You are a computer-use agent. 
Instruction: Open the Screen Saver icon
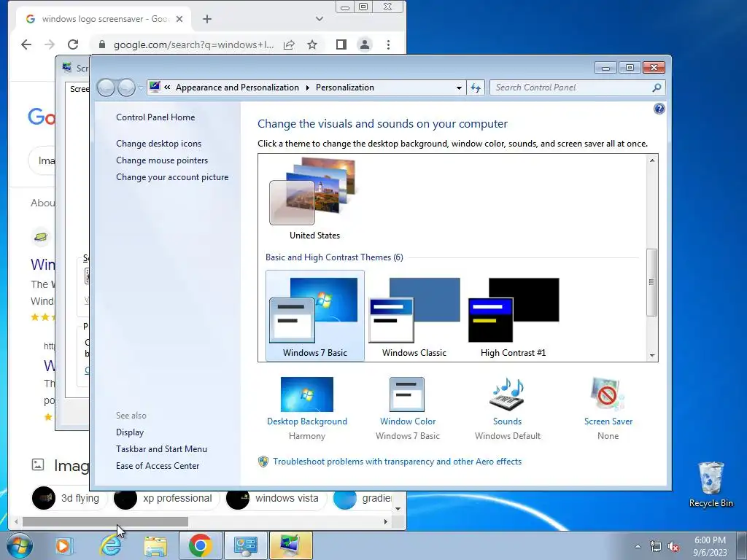(x=608, y=394)
